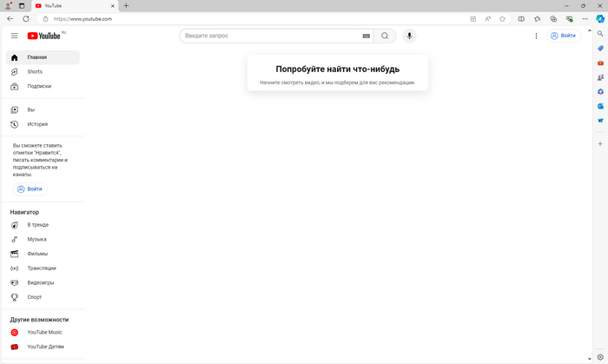This screenshot has height=364, width=608.
Task: Open browser collections
Action: click(x=553, y=18)
